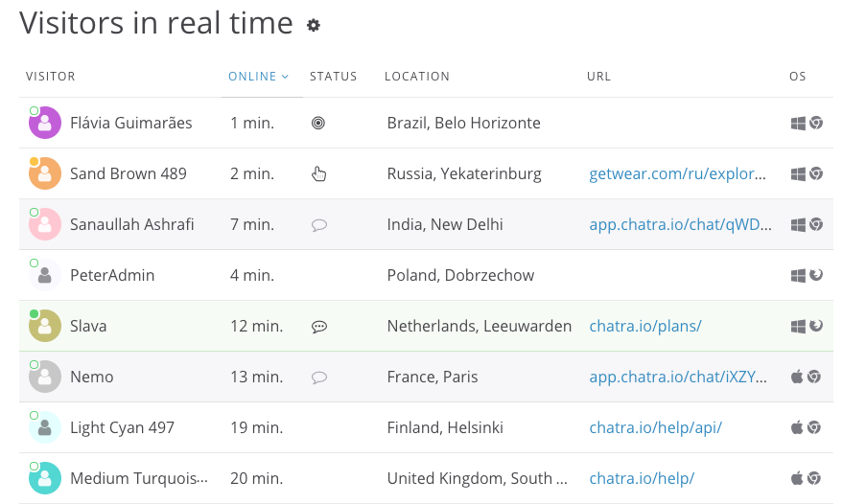
Task: Sort by ONLINE column dropdown
Action: click(258, 77)
